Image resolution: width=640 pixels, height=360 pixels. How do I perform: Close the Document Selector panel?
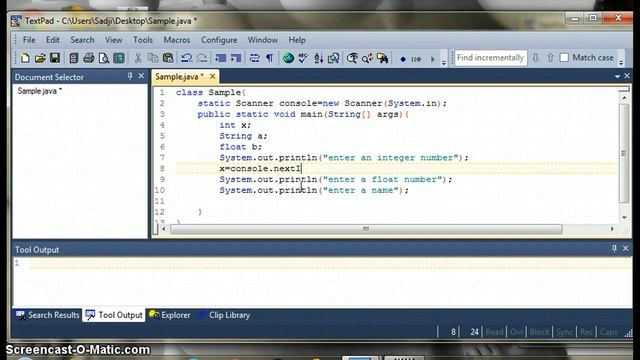pyautogui.click(x=141, y=76)
